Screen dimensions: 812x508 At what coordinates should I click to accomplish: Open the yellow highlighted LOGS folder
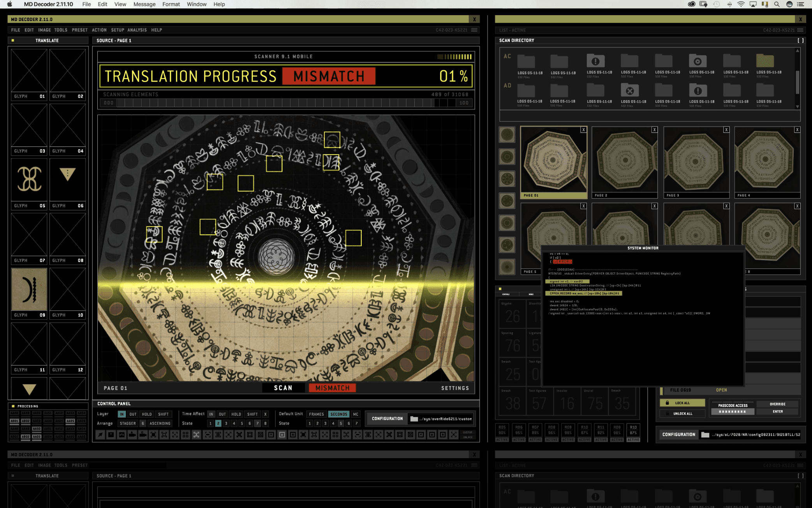point(765,61)
